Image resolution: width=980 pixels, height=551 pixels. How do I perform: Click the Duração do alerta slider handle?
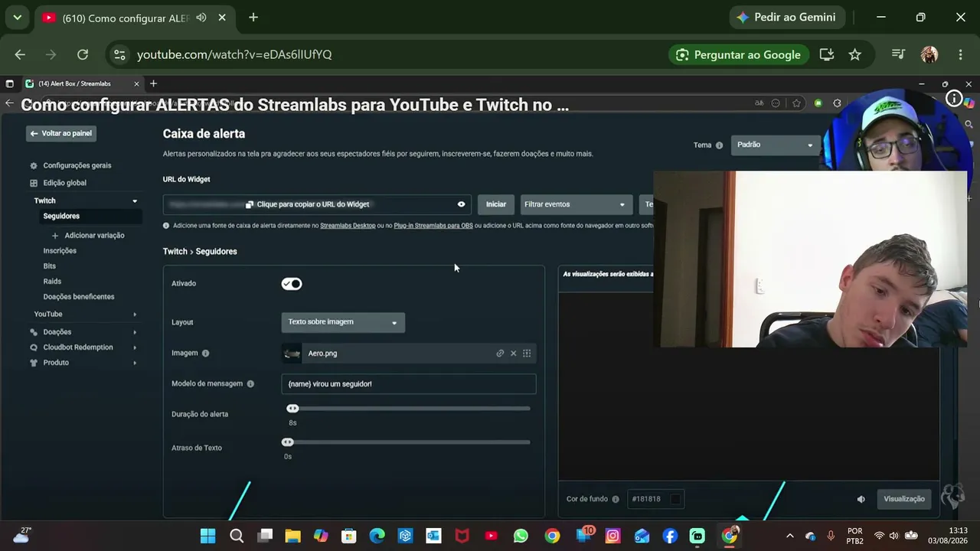[292, 409]
